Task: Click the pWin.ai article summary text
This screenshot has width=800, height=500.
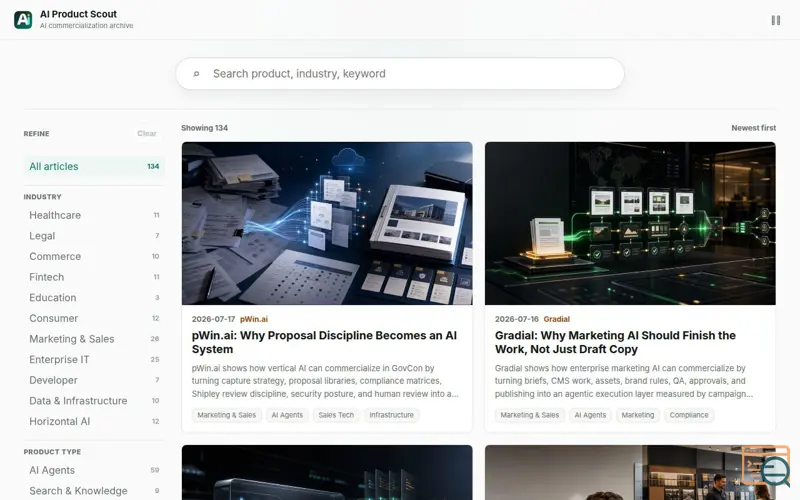Action: (x=325, y=381)
